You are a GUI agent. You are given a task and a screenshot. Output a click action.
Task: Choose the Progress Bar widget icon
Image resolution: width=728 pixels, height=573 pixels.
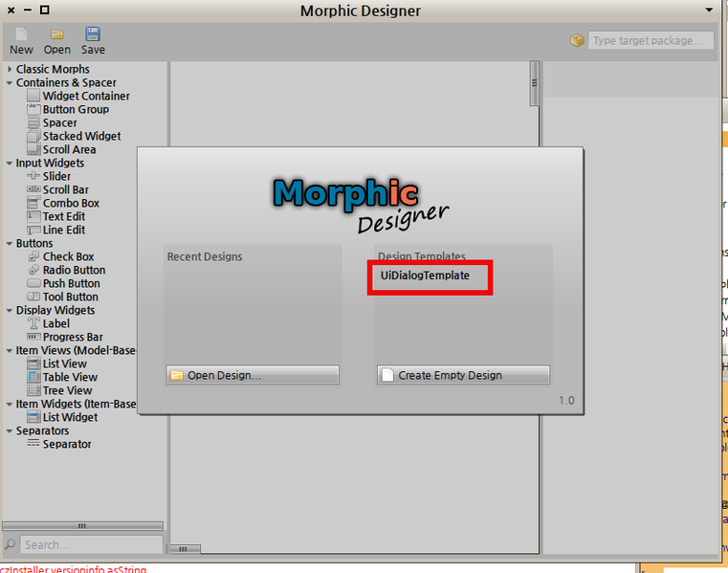[33, 337]
